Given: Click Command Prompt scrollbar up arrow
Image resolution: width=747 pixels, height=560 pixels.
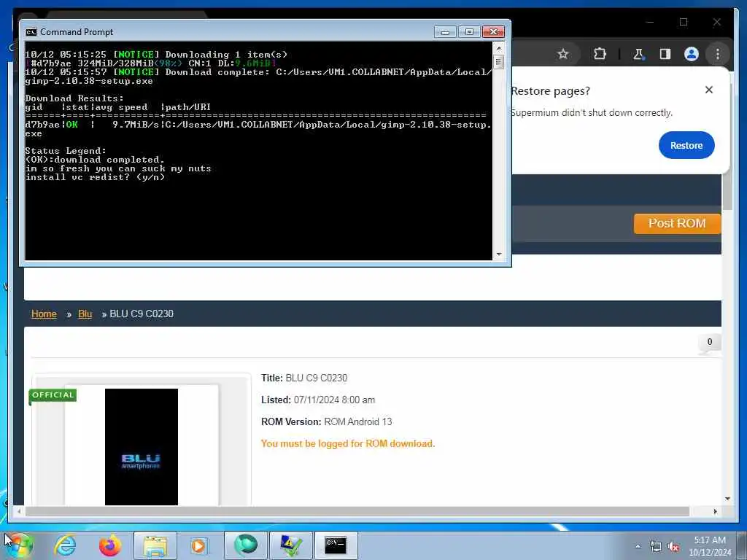Looking at the screenshot, I should (x=499, y=48).
